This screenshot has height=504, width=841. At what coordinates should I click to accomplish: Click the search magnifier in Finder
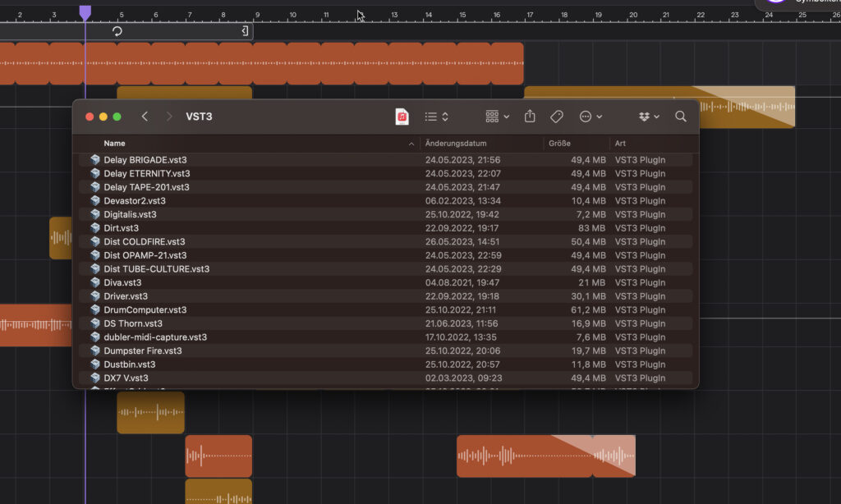coord(681,117)
